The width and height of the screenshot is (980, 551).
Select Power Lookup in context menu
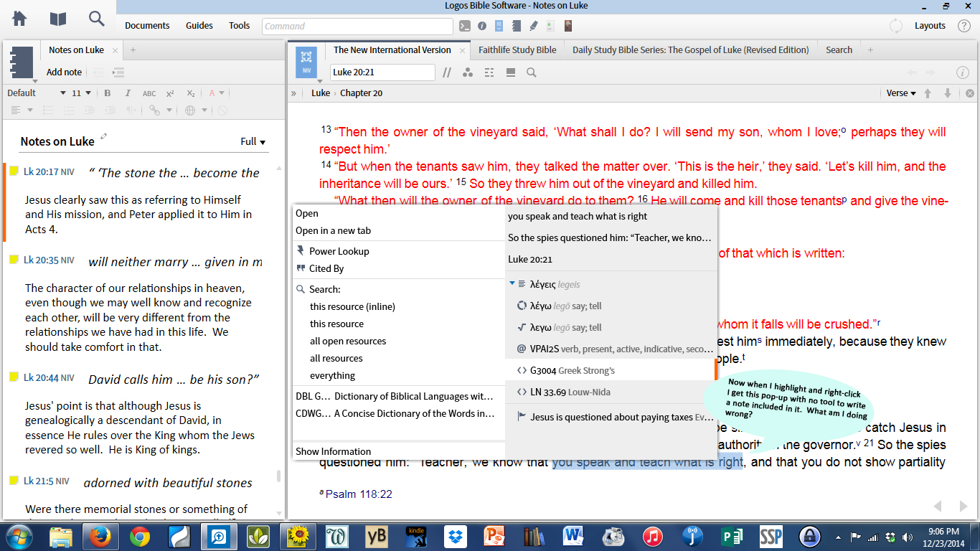click(339, 251)
